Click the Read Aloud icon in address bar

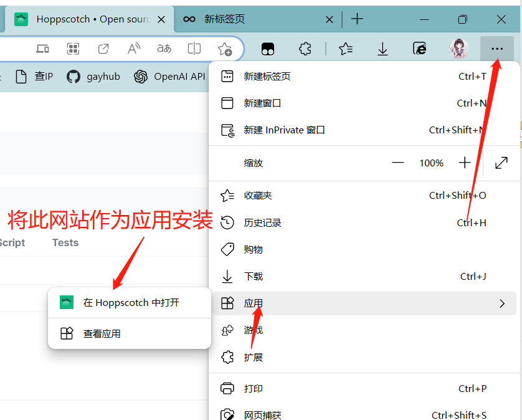[x=133, y=49]
